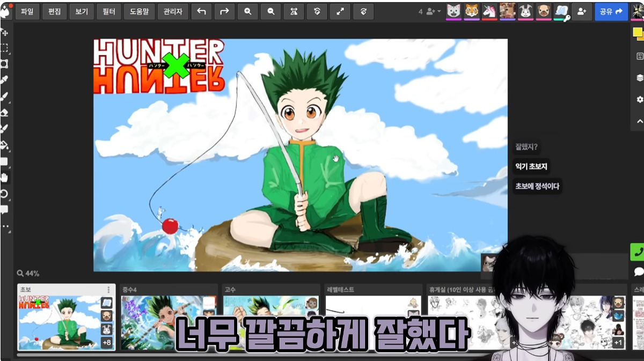Select the Hand pan tool

(4, 177)
